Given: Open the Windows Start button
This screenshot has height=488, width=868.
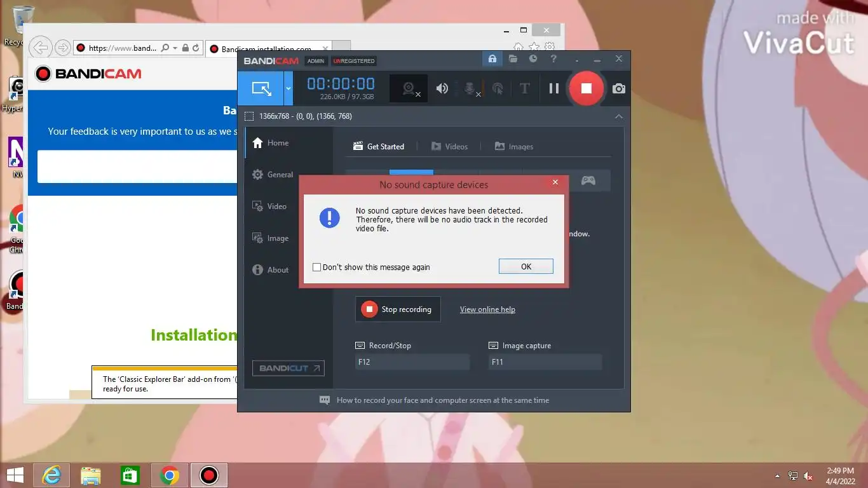Looking at the screenshot, I should (15, 475).
